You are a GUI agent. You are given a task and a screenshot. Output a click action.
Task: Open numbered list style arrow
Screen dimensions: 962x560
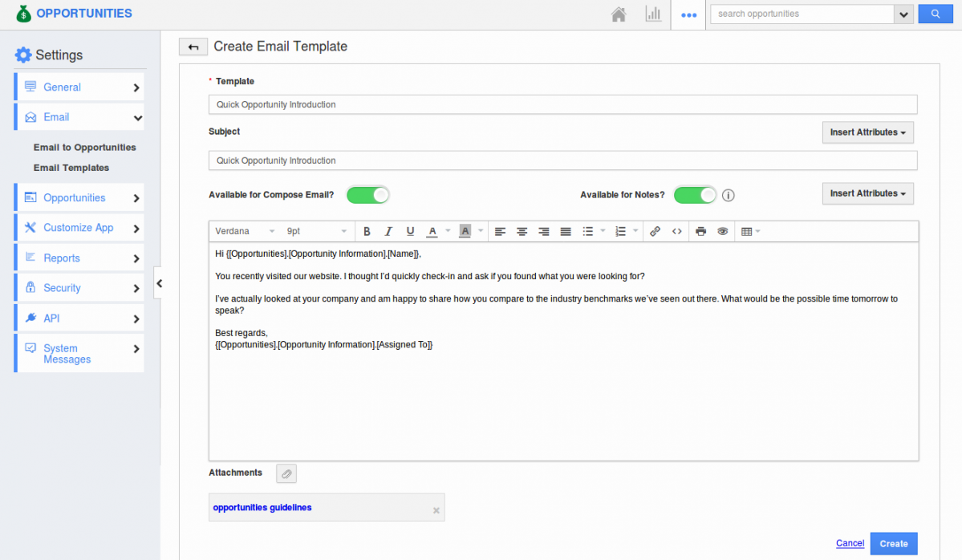[635, 231]
